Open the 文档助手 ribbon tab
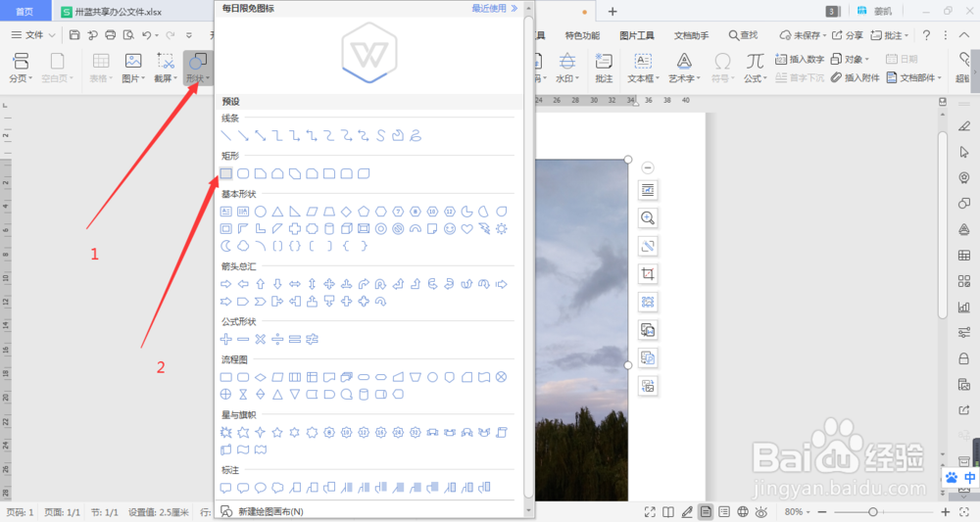 pos(691,35)
